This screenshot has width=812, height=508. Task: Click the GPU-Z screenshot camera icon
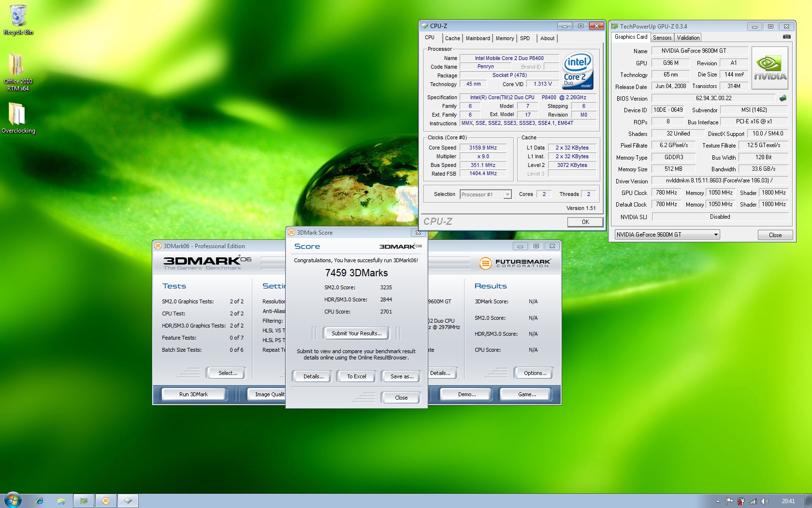click(786, 37)
